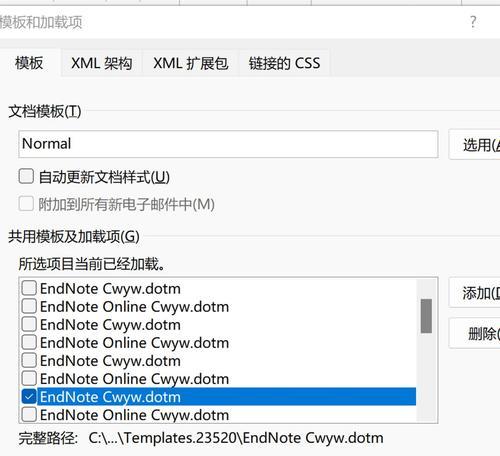Screen dimensions: 500x456
Task: Check the second EndNote Cwyw.dotm checkbox
Action: [x=29, y=324]
